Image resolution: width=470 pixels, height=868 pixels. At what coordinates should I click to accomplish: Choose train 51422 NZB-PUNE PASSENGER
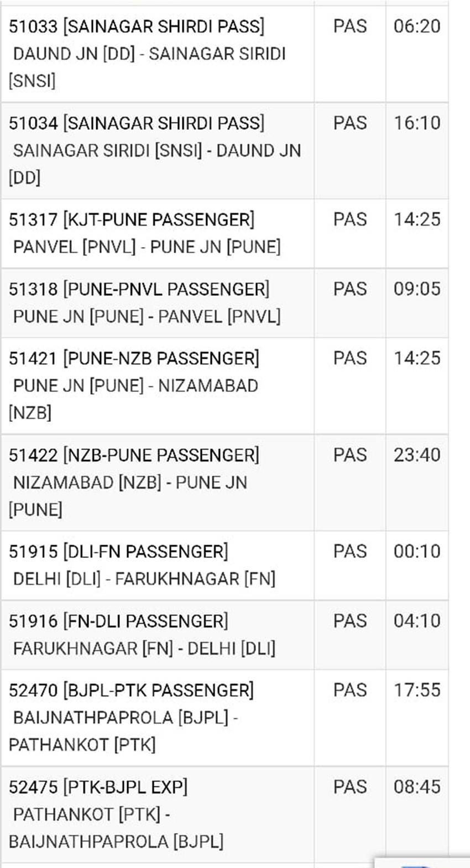click(134, 455)
